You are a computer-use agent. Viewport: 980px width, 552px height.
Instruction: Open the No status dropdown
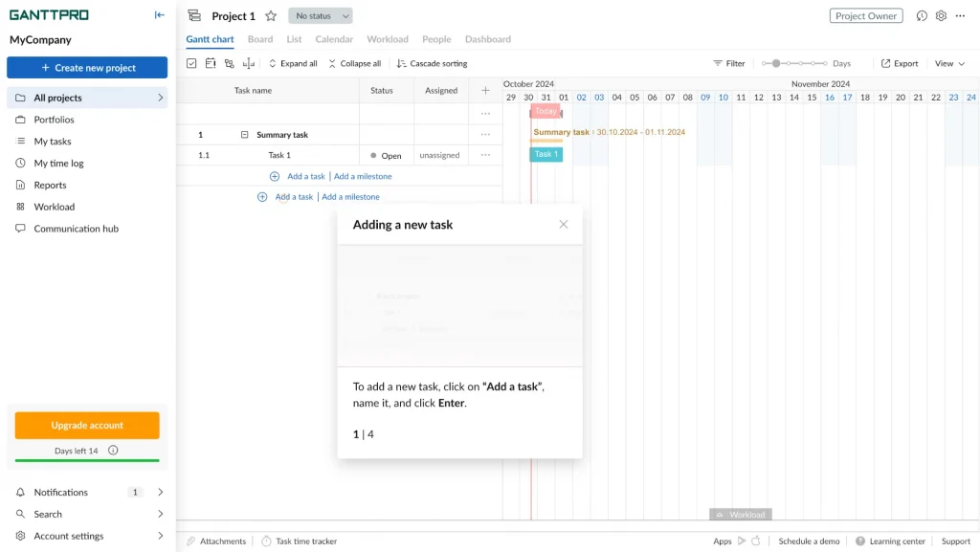click(320, 16)
